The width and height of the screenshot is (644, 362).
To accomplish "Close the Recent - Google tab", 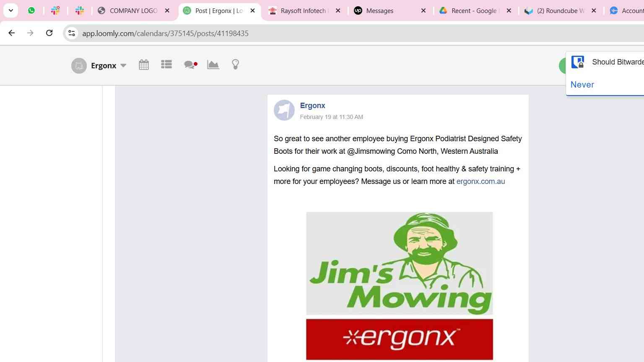I will (509, 11).
